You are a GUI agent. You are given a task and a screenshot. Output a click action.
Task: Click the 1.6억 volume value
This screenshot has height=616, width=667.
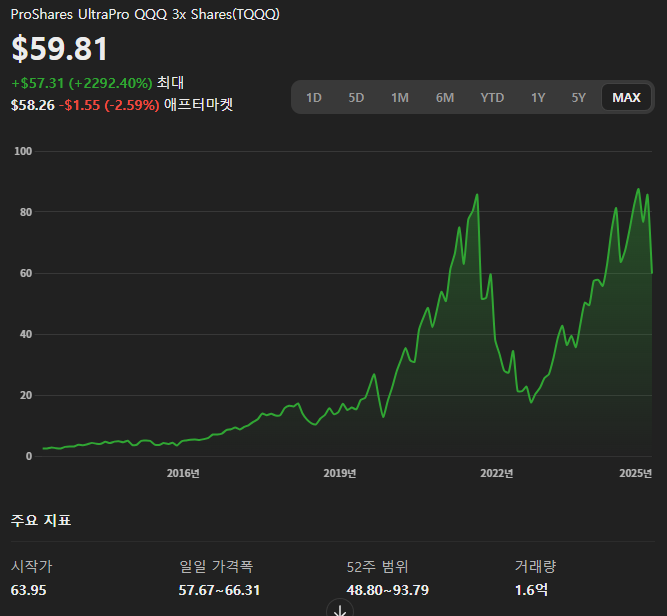[531, 590]
